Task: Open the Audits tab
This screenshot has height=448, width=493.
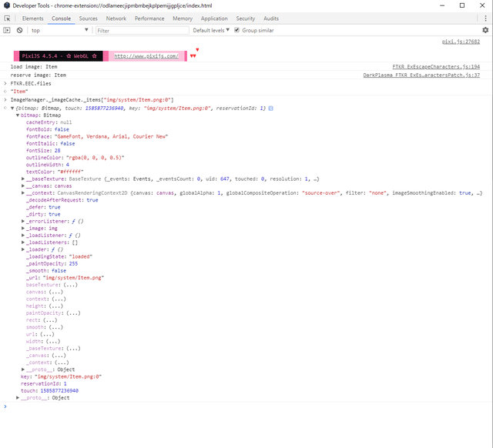Action: point(271,18)
